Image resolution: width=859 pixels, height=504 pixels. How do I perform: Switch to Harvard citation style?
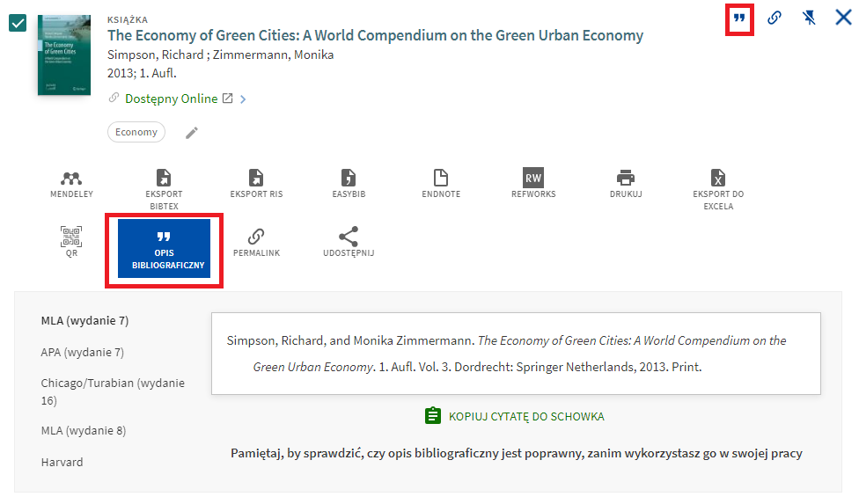62,462
